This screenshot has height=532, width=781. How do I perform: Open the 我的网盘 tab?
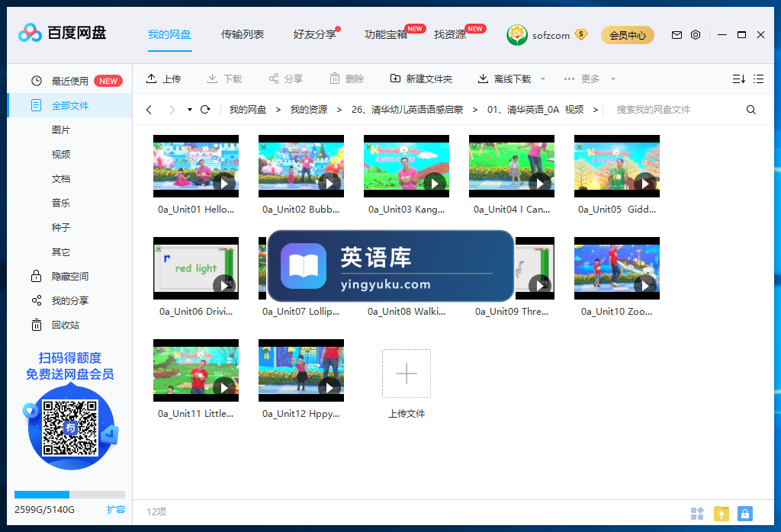pyautogui.click(x=169, y=34)
